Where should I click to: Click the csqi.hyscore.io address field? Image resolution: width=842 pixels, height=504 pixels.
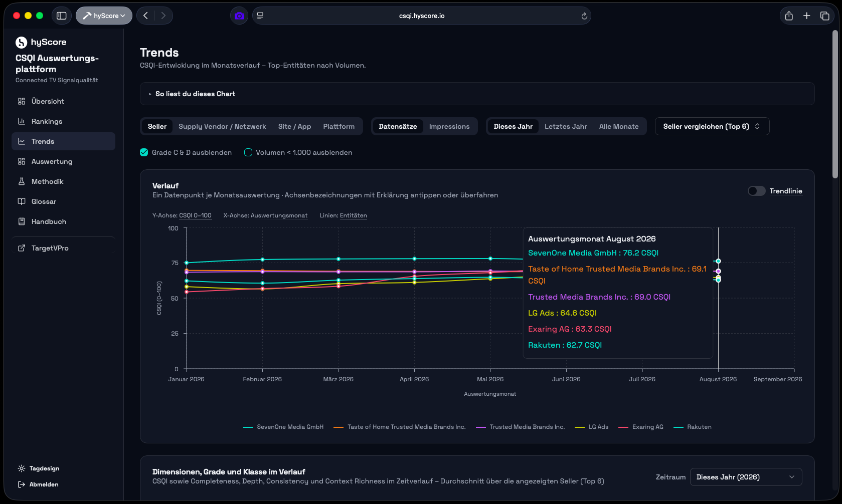(x=422, y=16)
